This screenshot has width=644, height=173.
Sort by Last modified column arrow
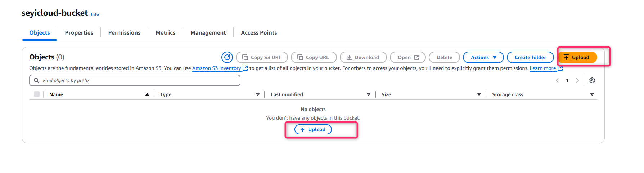pyautogui.click(x=369, y=94)
